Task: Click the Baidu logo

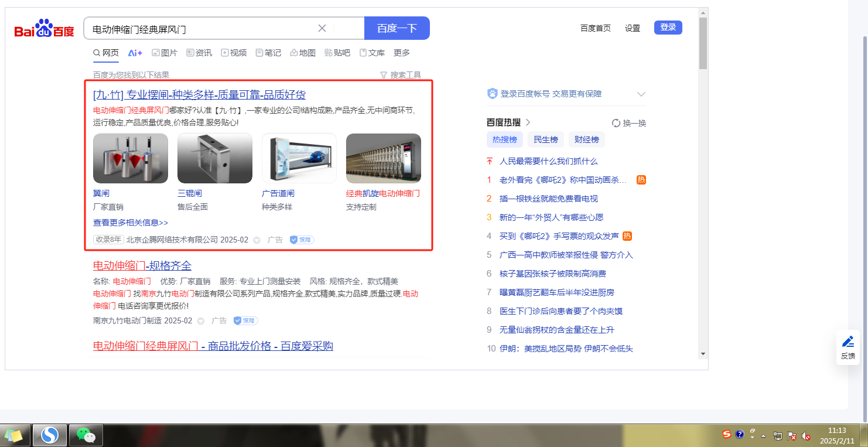Action: coord(45,28)
